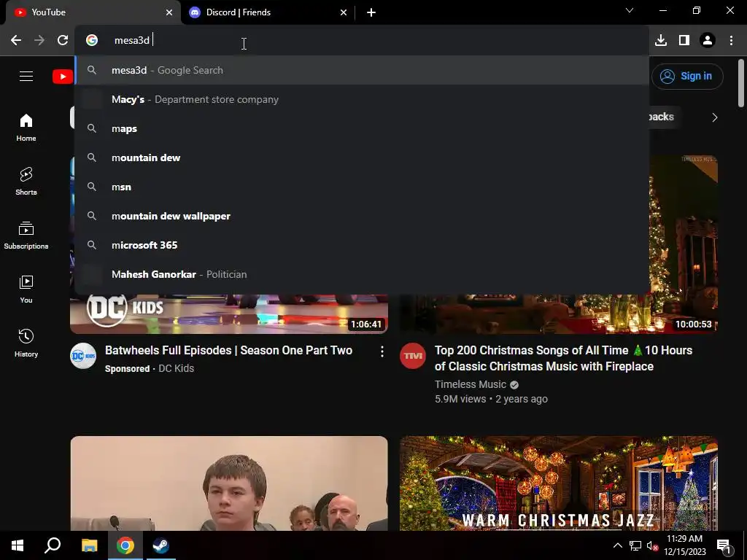This screenshot has height=560, width=747.
Task: Select the 'msn' suggestion
Action: 362,187
